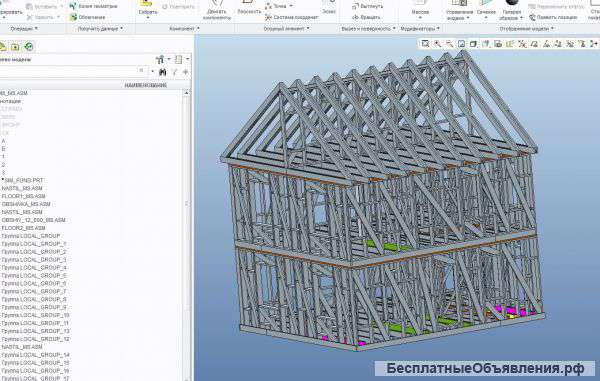Select Группа LOCAL_GROUP_7 tree item
Image resolution: width=600 pixels, height=381 pixels.
34,291
